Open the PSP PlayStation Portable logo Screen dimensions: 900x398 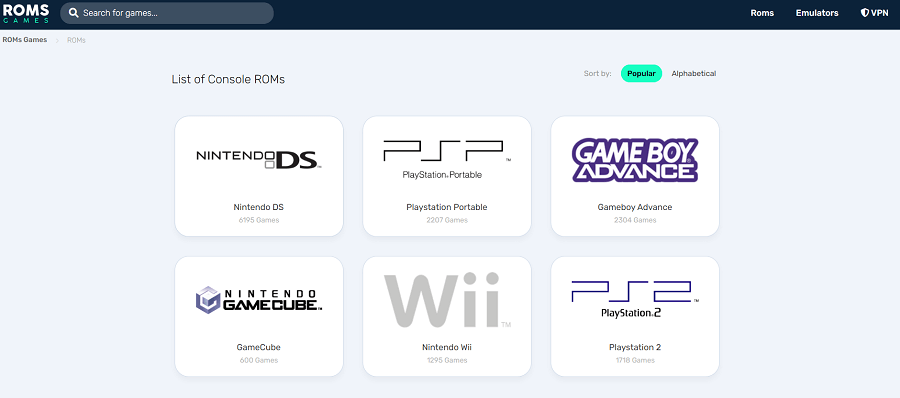pyautogui.click(x=447, y=160)
